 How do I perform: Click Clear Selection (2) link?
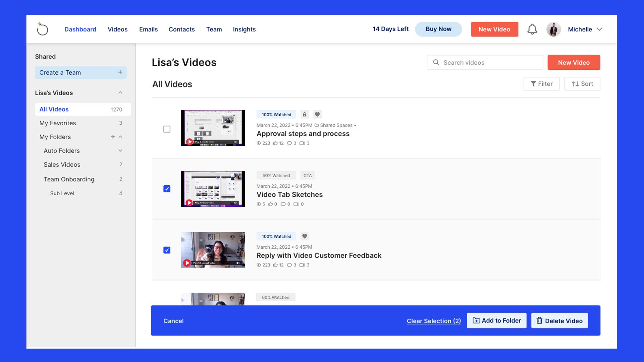(x=434, y=321)
